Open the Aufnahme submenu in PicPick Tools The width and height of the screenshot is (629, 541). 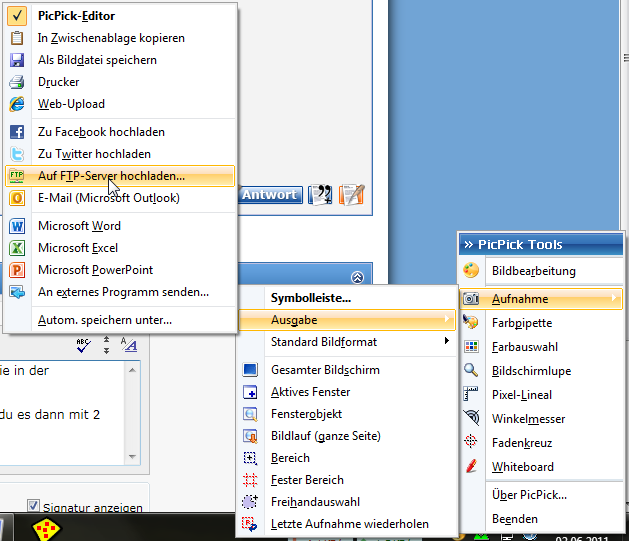(541, 299)
